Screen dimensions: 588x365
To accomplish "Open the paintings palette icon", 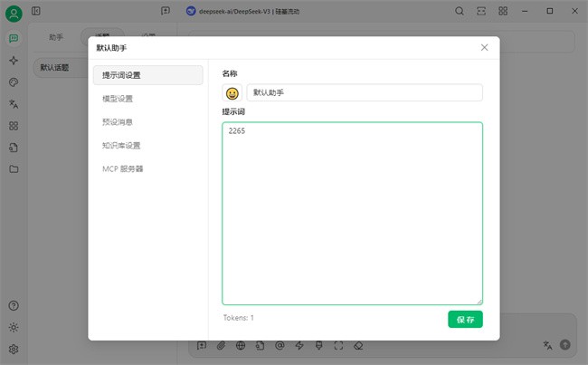I will [x=14, y=82].
